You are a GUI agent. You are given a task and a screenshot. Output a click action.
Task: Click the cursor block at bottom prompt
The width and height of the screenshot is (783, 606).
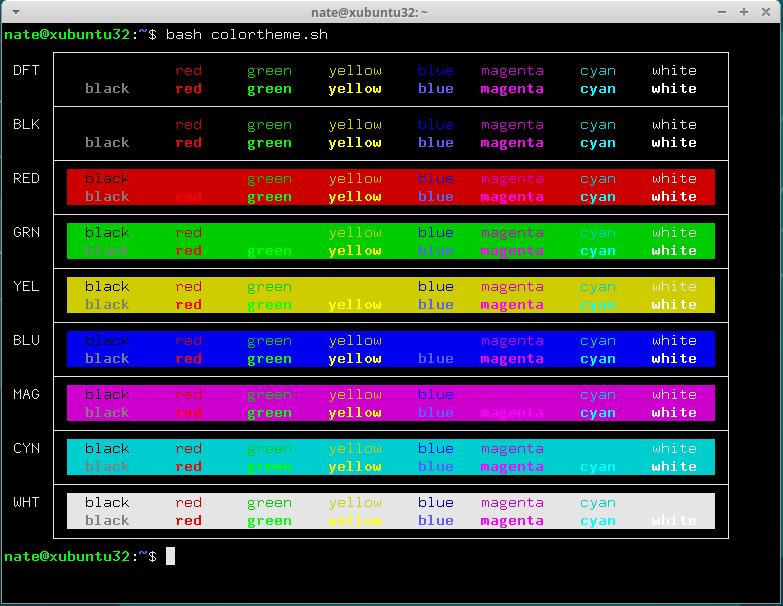[170, 555]
